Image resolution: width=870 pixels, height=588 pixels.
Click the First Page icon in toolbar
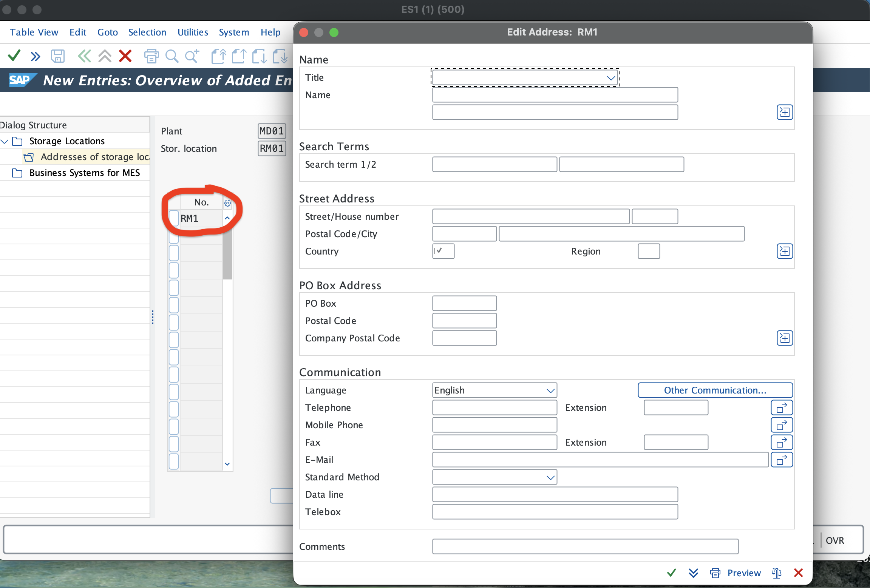tap(218, 56)
